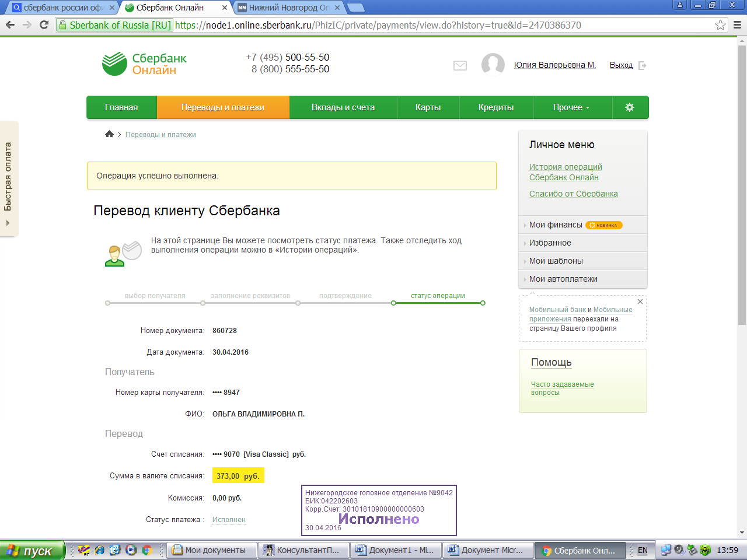Open История операций Сбербанк Онлайн link
Viewport: 747px width, 560px height.
(x=566, y=172)
